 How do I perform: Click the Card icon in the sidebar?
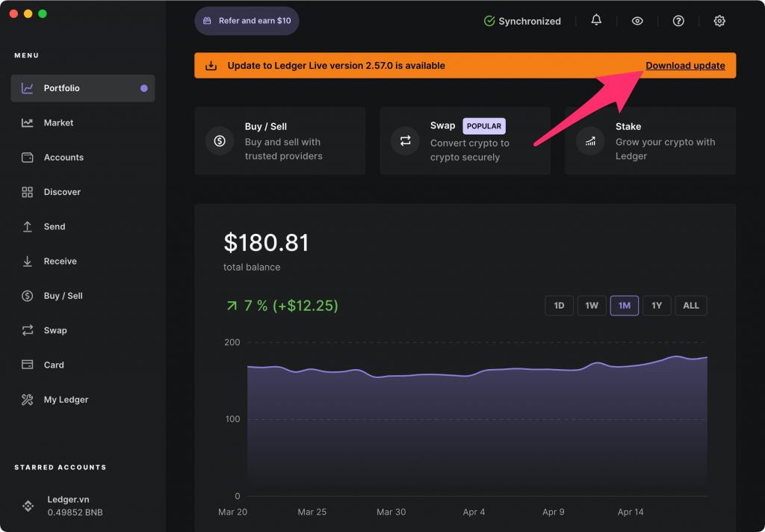(x=28, y=365)
